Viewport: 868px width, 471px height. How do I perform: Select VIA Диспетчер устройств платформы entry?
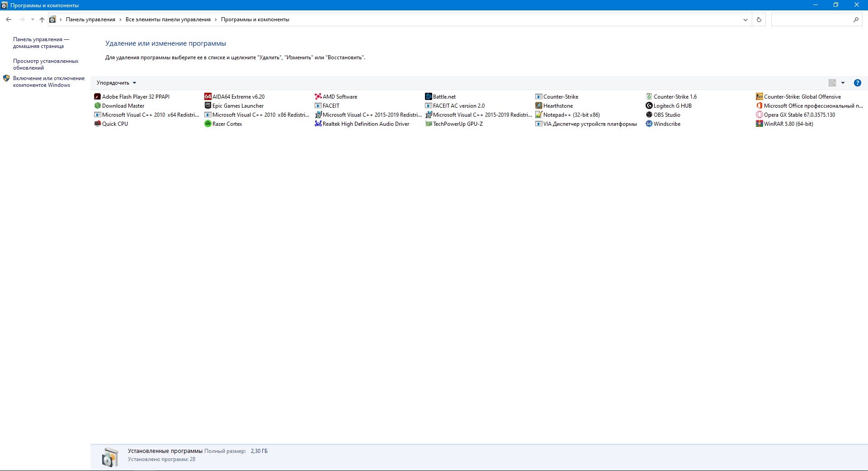586,124
